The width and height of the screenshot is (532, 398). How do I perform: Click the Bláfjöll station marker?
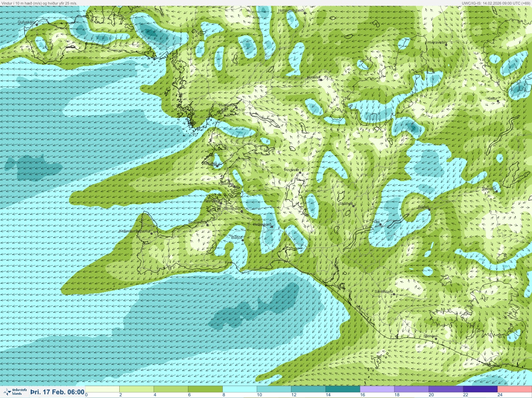(243, 240)
